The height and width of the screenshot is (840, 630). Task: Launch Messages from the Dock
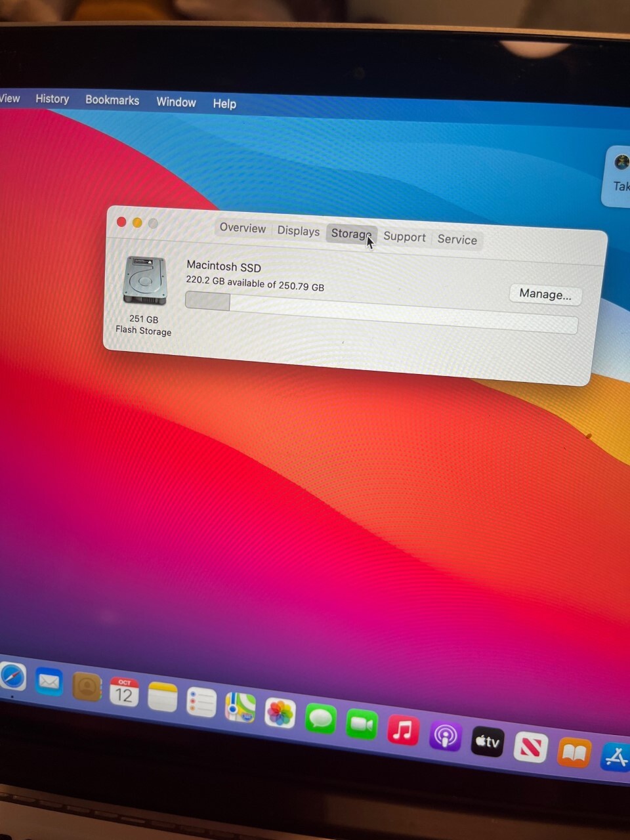(x=320, y=719)
